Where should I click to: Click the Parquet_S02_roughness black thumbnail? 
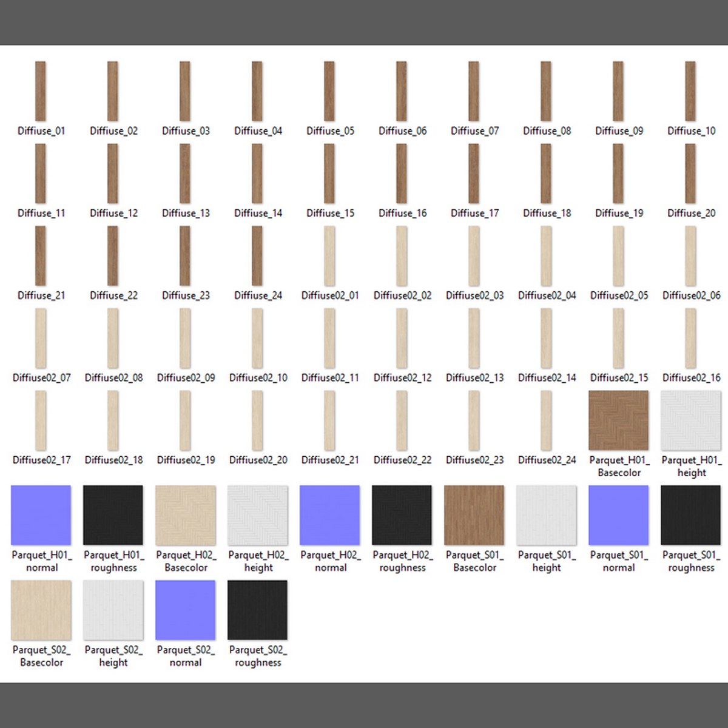pos(258,610)
